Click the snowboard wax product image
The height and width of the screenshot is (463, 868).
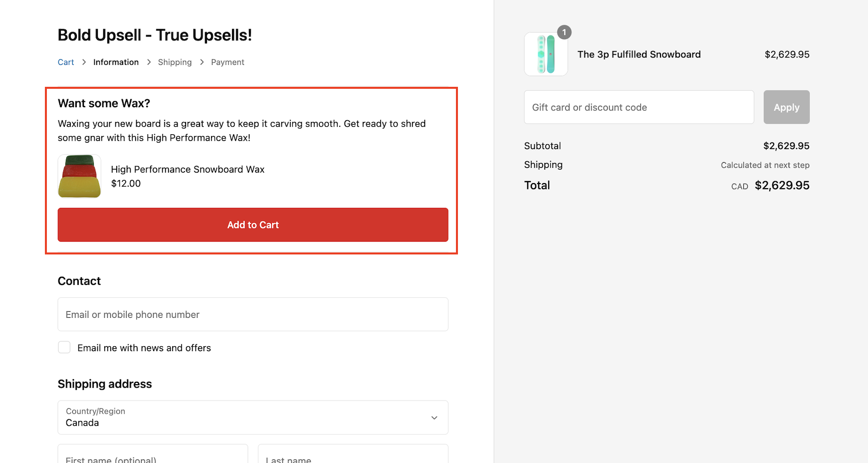pyautogui.click(x=79, y=176)
